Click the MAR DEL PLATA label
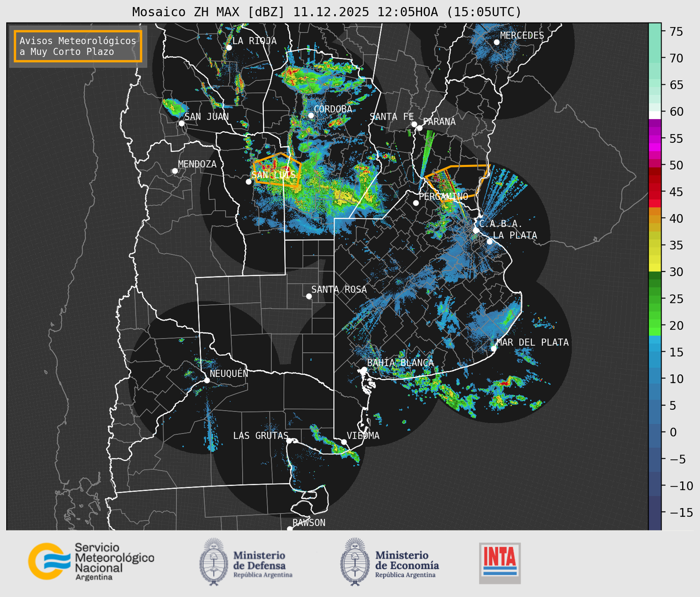This screenshot has height=597, width=700. coord(532,343)
